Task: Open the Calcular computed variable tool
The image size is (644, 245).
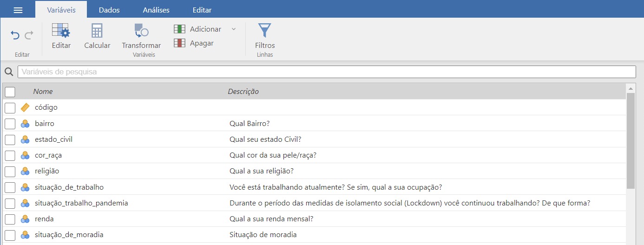Action: pyautogui.click(x=97, y=36)
